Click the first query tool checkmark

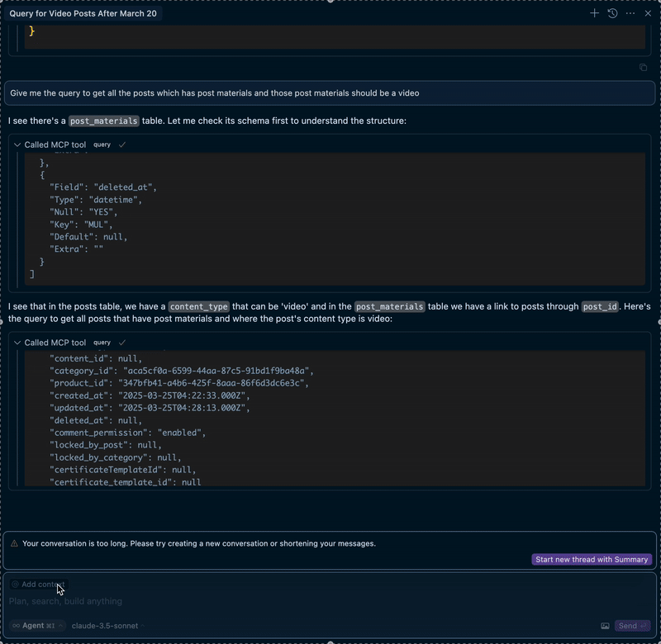(122, 145)
